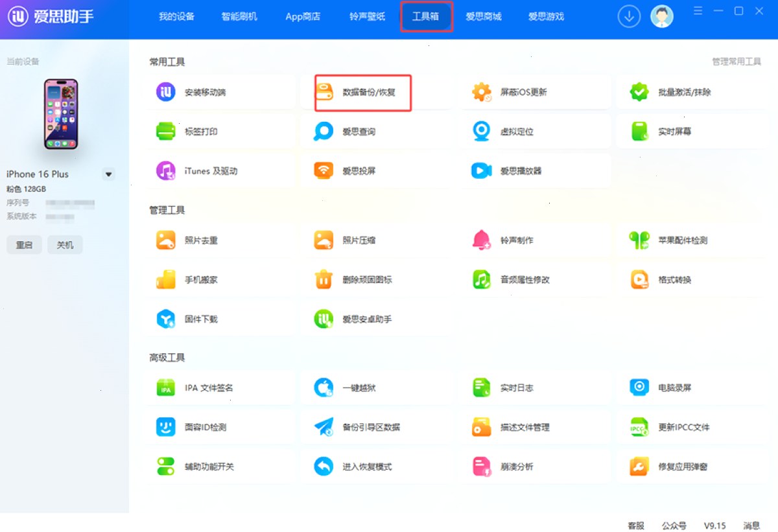Click the iTunes 及驱动 music icon
Viewport: 778px width, 532px height.
click(x=166, y=171)
